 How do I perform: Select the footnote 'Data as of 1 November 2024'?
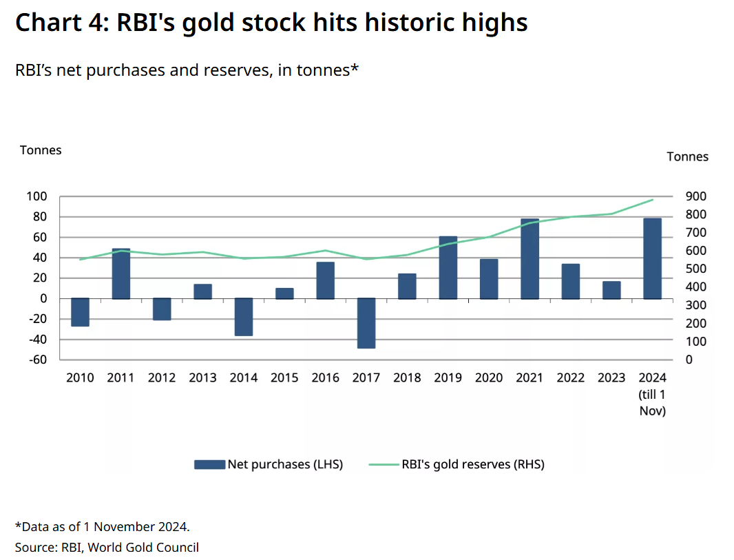point(102,527)
